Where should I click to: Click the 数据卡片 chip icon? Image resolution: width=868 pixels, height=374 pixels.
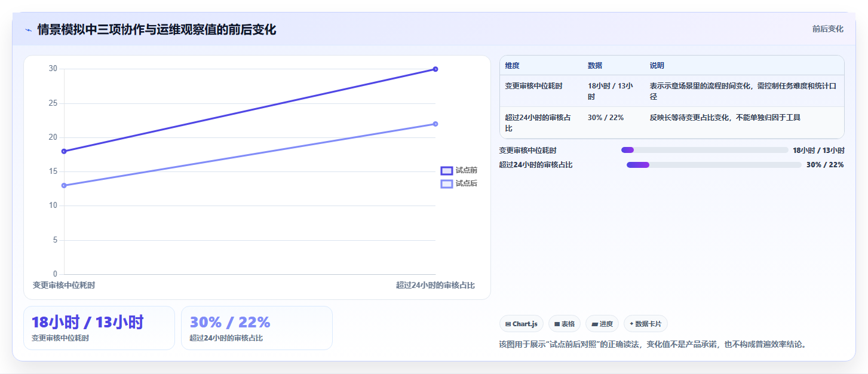point(631,324)
